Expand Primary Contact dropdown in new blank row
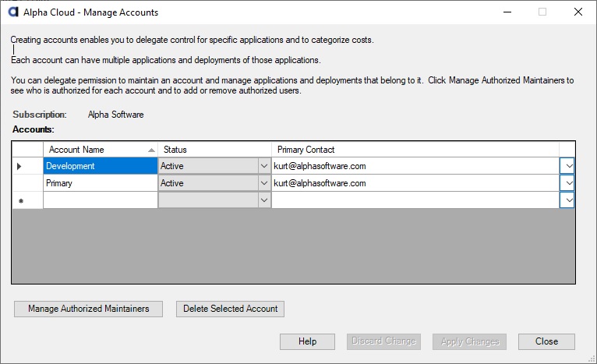 click(567, 200)
